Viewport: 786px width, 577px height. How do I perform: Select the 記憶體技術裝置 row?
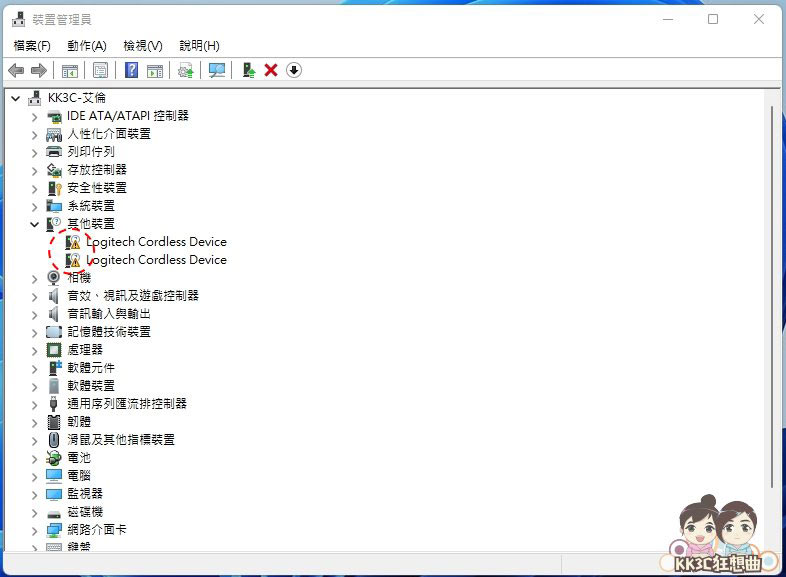click(109, 331)
